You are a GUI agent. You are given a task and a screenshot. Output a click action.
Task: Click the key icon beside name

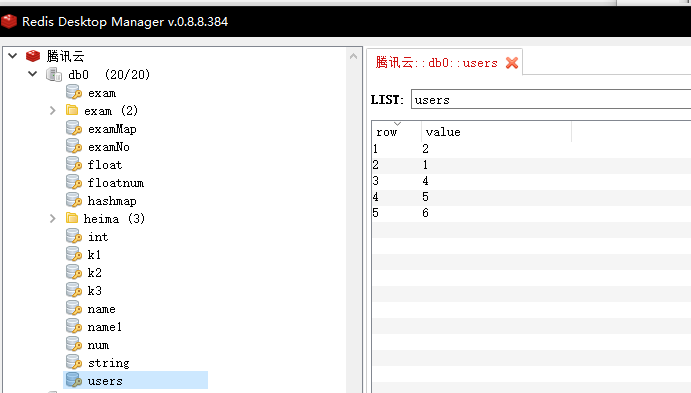74,308
